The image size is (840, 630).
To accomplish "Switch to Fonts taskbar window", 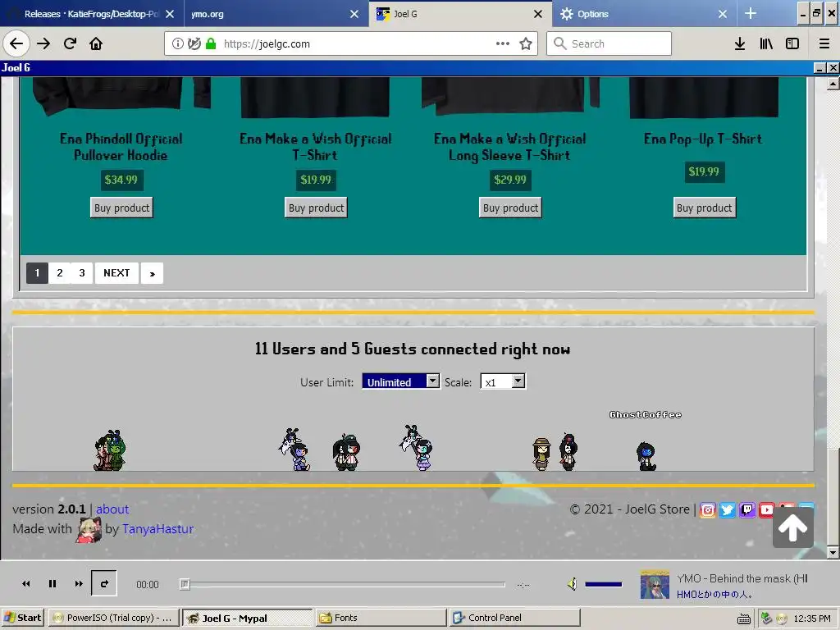I will (x=381, y=618).
